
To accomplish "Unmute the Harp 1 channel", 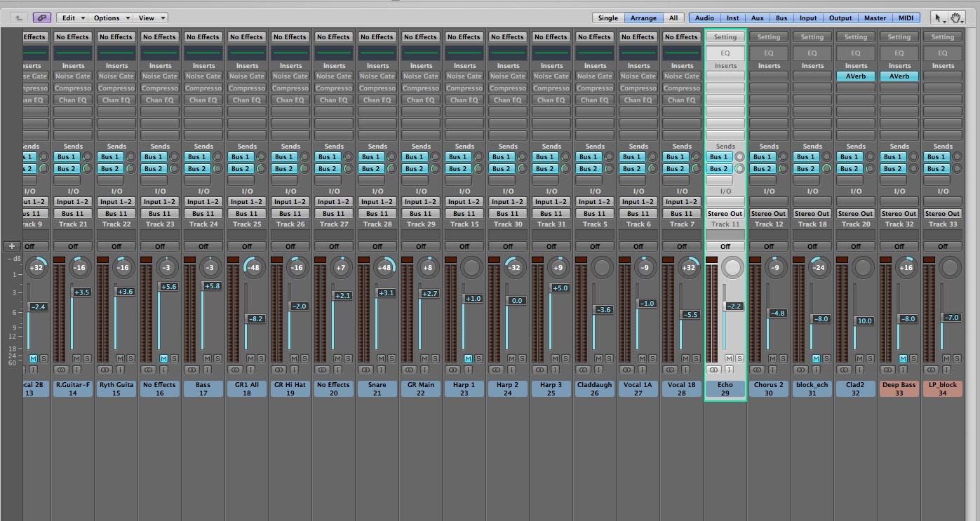I will (x=468, y=358).
